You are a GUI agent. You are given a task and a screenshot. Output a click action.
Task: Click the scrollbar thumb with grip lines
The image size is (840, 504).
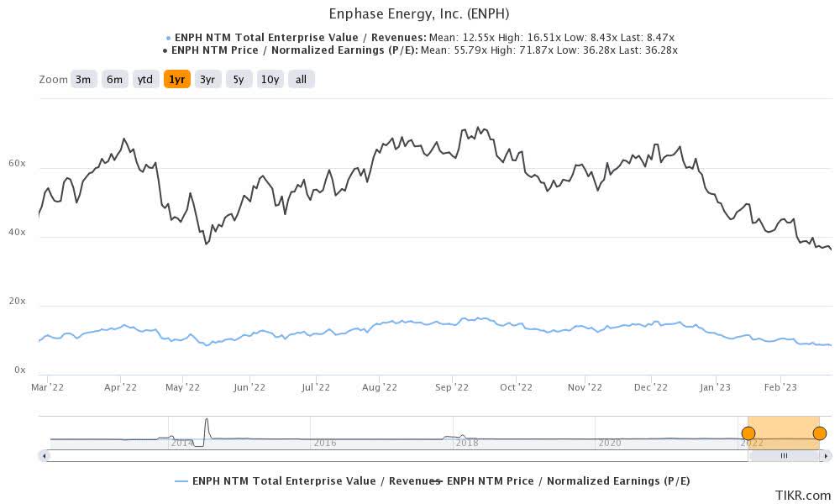pyautogui.click(x=785, y=456)
